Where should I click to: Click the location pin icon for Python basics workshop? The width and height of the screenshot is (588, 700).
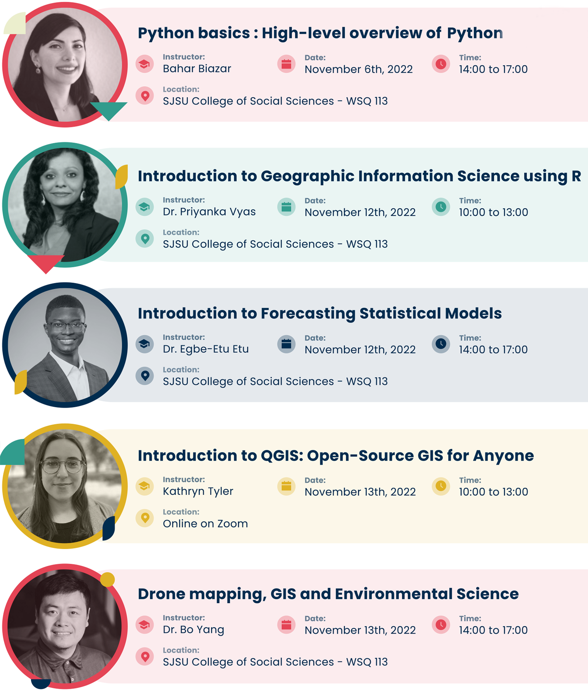(144, 96)
